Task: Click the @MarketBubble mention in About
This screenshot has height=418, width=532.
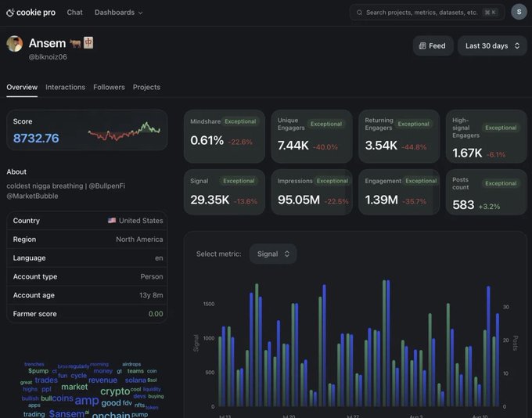Action: pos(32,196)
